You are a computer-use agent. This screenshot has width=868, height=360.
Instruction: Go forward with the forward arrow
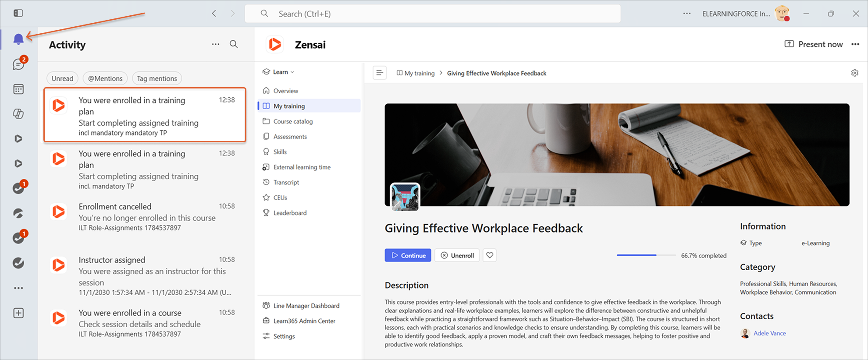tap(232, 14)
